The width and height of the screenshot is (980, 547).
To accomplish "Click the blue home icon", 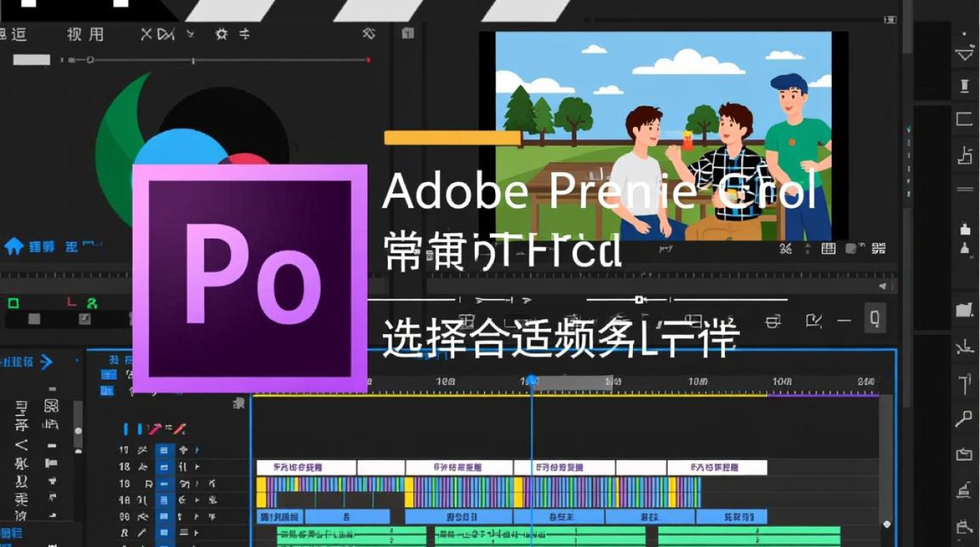I will (x=14, y=247).
